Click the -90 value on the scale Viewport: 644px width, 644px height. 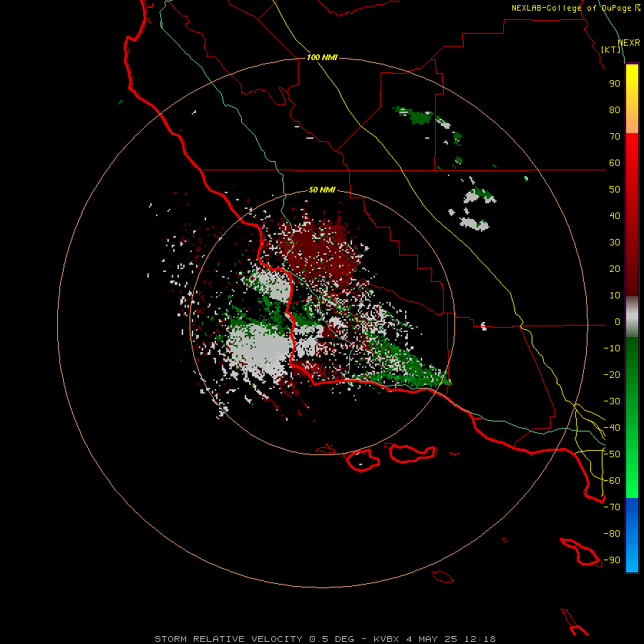[x=612, y=560]
